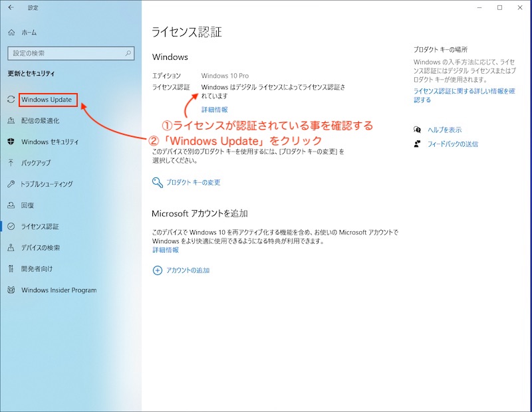532x412 pixels.
Task: Click the 更新とセキュリティ section title
Action: pyautogui.click(x=31, y=73)
